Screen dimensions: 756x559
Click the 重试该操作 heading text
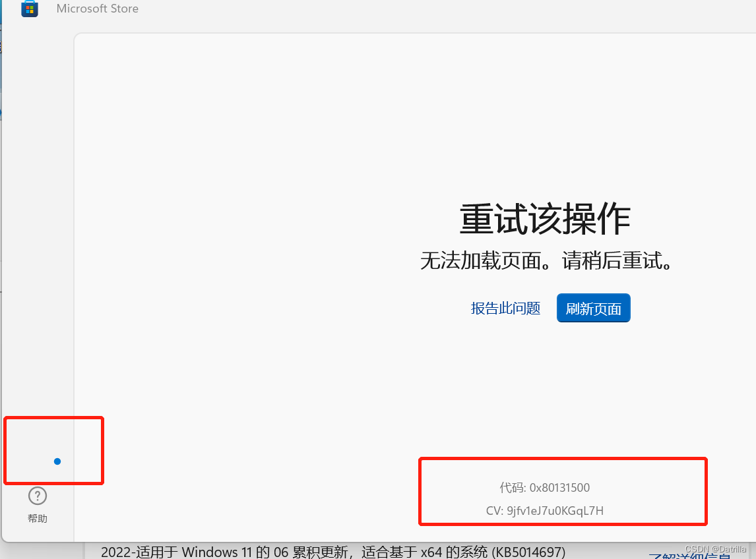[546, 220]
